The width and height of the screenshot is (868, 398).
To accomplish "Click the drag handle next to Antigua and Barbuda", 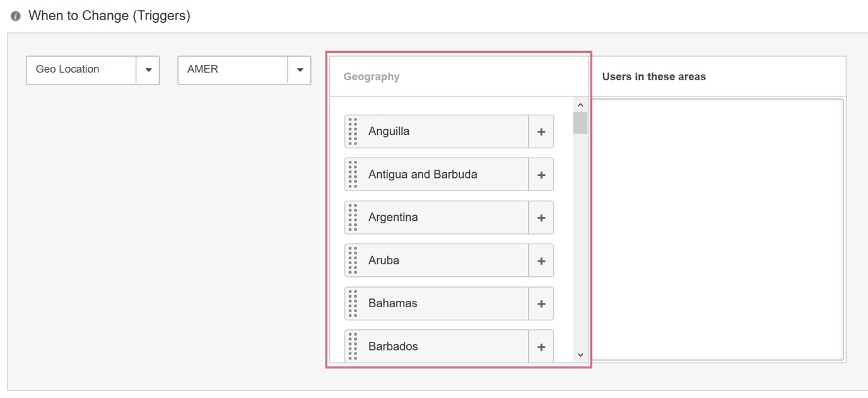I will pyautogui.click(x=353, y=174).
